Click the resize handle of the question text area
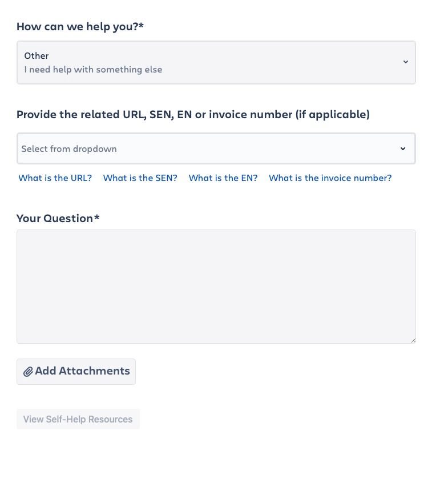 [413, 340]
